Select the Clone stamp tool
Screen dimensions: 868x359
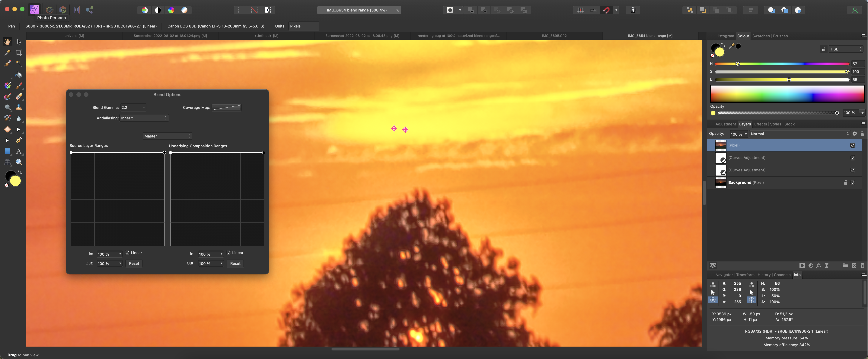[x=19, y=108]
